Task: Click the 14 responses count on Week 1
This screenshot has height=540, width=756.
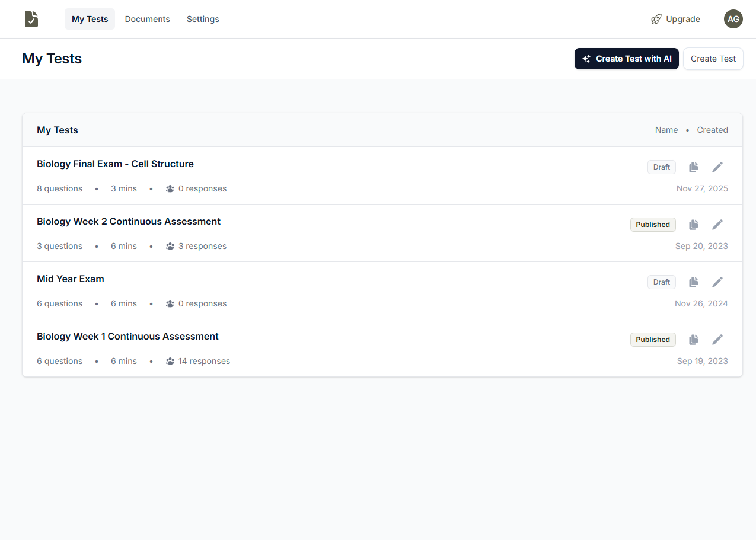Action: tap(204, 360)
